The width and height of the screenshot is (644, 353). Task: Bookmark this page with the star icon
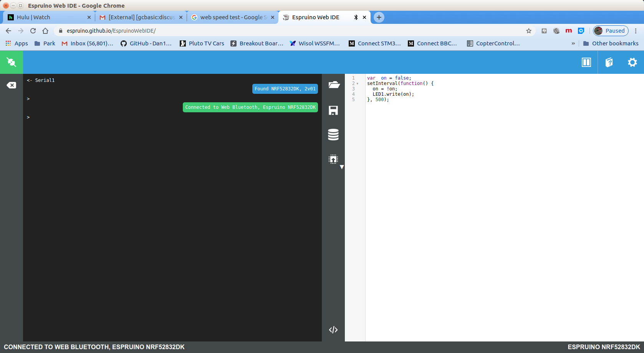(x=529, y=31)
